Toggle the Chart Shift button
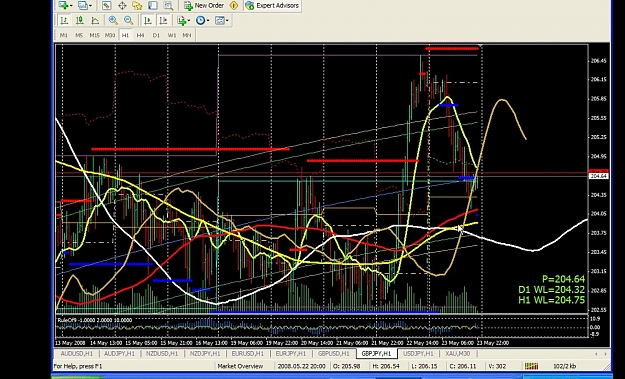This screenshot has width=625, height=379. click(163, 20)
